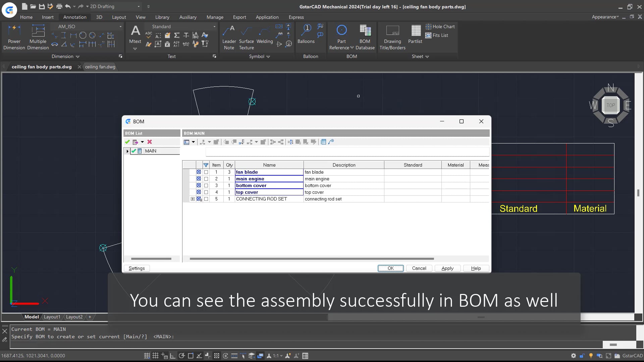Select the Welding symbol tool

click(x=265, y=34)
